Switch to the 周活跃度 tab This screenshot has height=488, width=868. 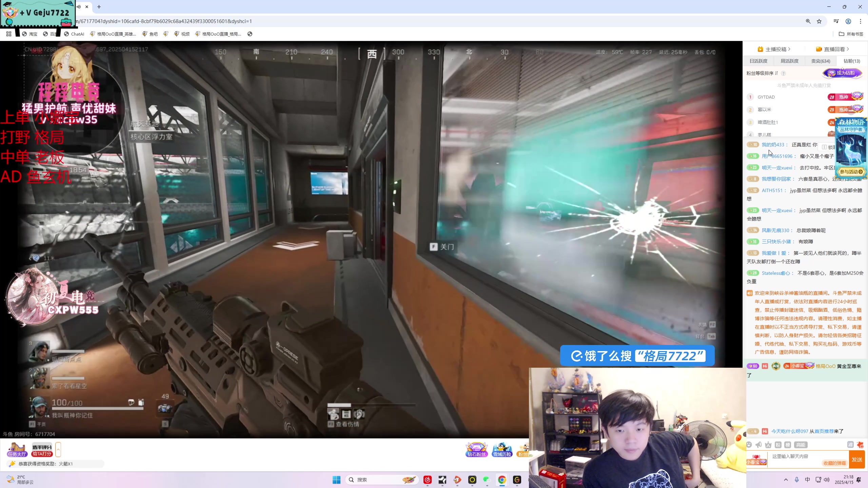click(790, 61)
